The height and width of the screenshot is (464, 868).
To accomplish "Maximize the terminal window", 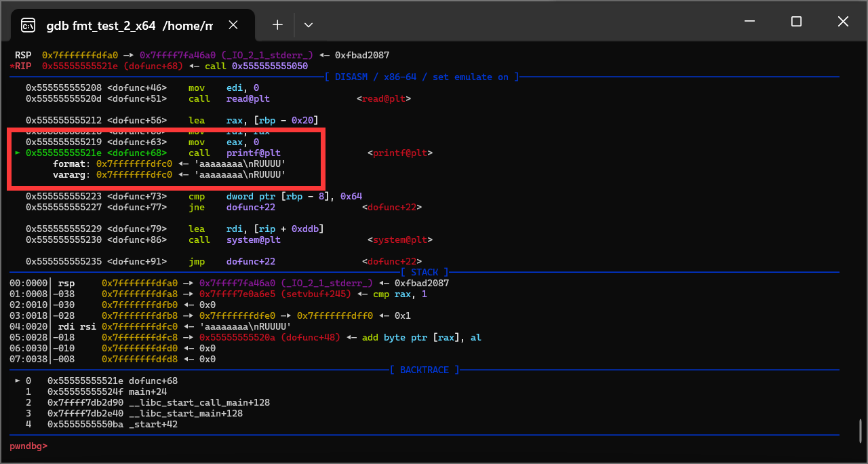I will click(x=796, y=22).
